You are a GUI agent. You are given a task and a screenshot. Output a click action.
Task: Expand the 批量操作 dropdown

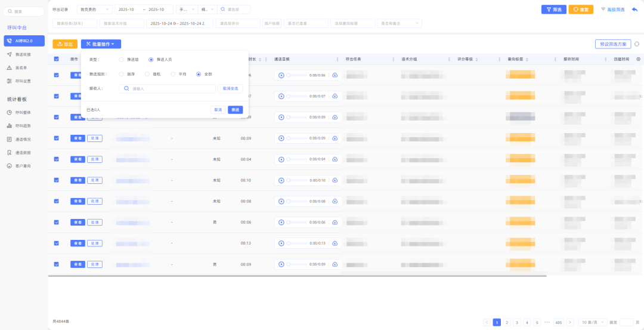(101, 44)
